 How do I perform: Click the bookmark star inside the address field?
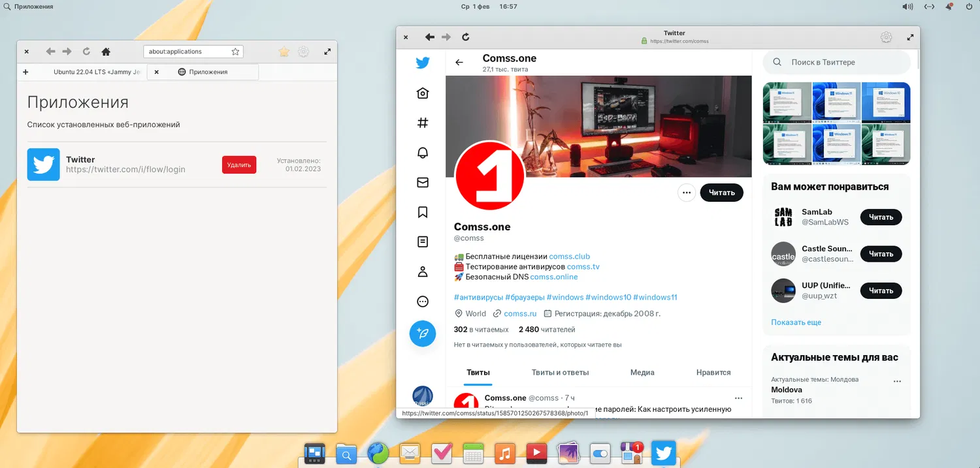[235, 52]
